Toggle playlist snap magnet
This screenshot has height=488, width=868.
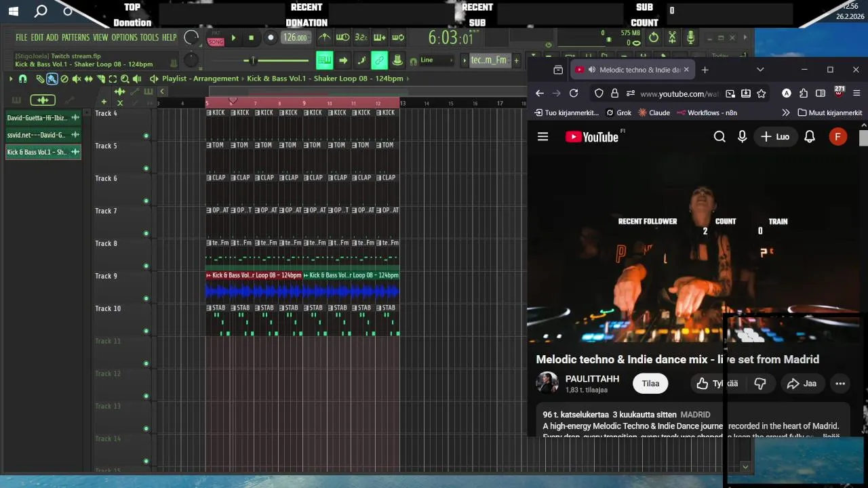(x=22, y=79)
